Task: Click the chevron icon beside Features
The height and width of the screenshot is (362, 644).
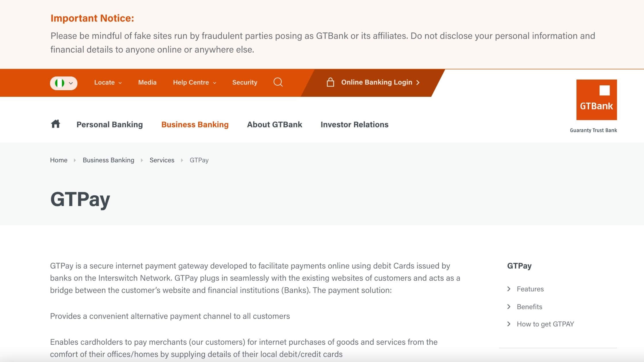Action: [x=509, y=289]
